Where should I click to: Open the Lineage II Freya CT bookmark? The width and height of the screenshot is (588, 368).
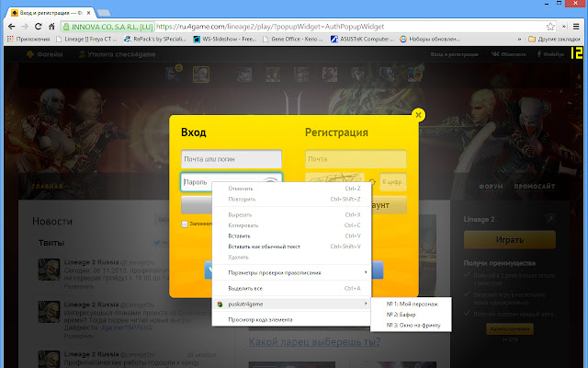pos(87,39)
